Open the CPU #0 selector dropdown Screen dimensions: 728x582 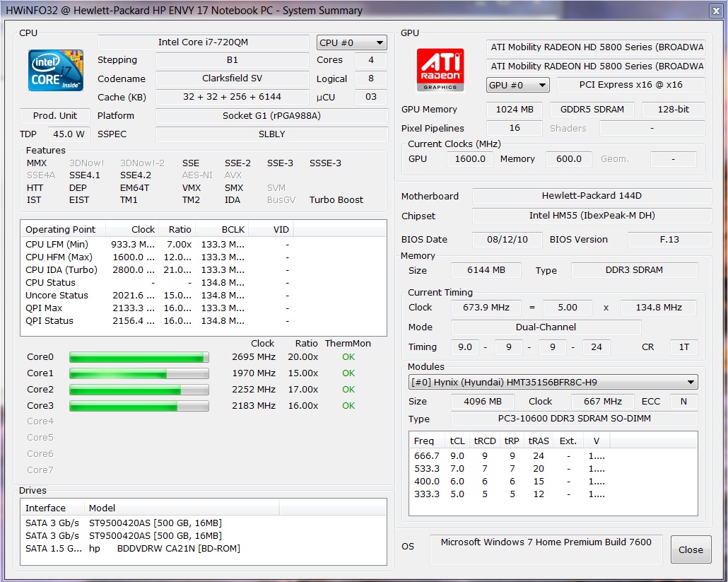[351, 42]
